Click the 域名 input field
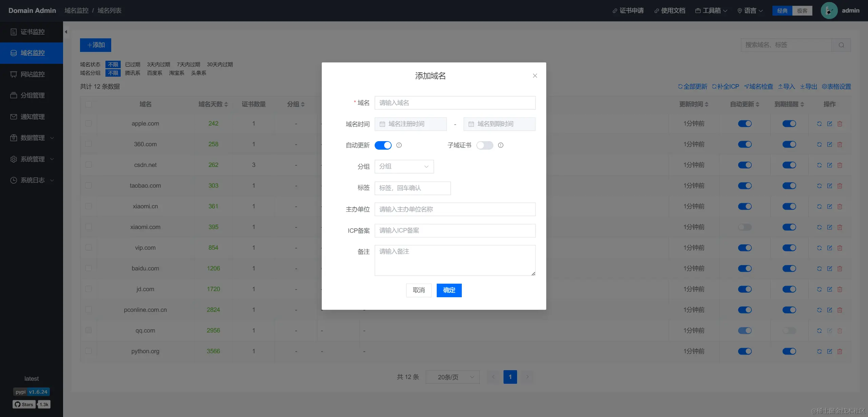This screenshot has height=417, width=868. pos(455,103)
